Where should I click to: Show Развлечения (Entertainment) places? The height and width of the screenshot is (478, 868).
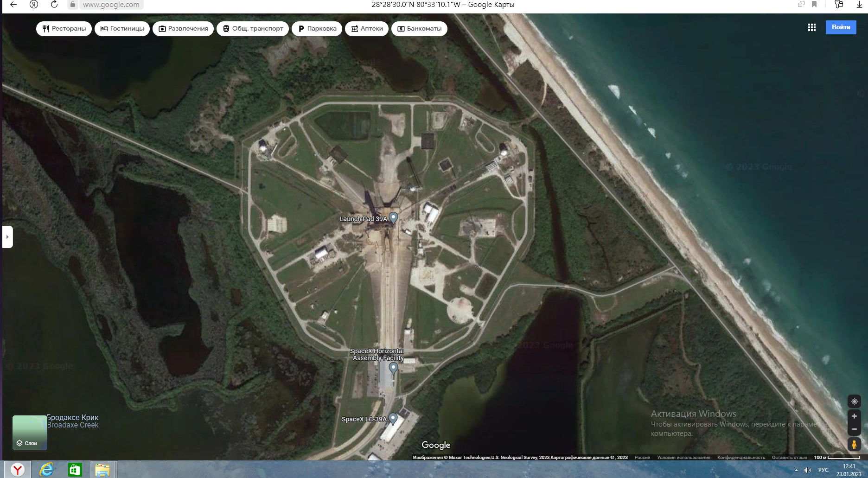pyautogui.click(x=183, y=29)
